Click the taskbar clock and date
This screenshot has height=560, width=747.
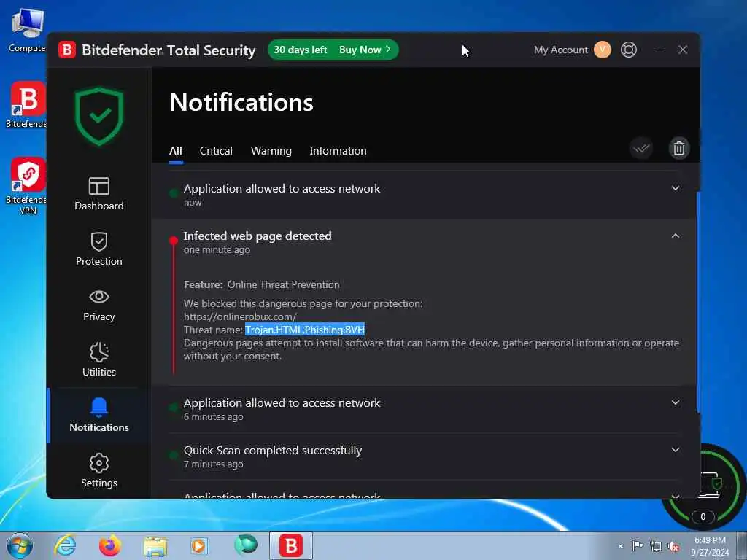pyautogui.click(x=710, y=546)
